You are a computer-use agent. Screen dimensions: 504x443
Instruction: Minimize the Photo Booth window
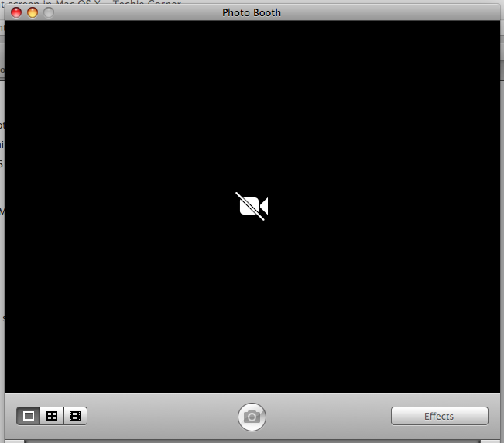(x=33, y=12)
